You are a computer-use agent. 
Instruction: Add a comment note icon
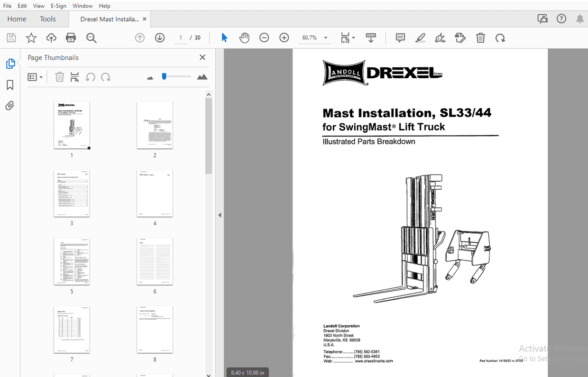400,38
